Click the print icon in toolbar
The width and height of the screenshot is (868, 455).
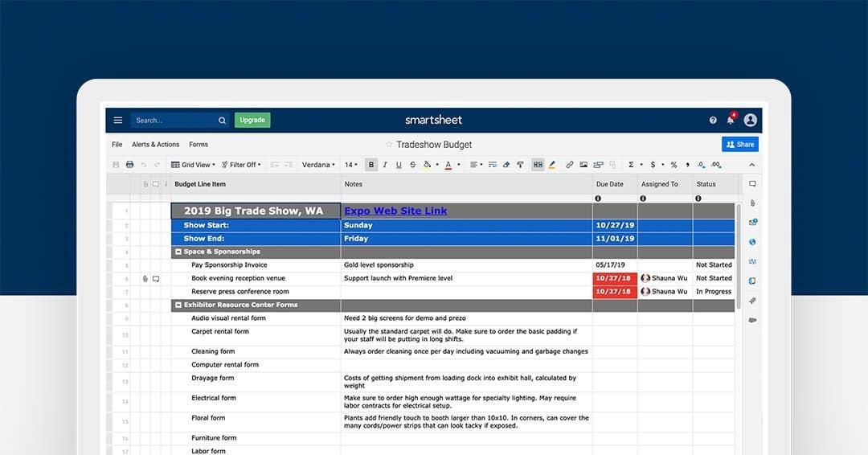(129, 165)
